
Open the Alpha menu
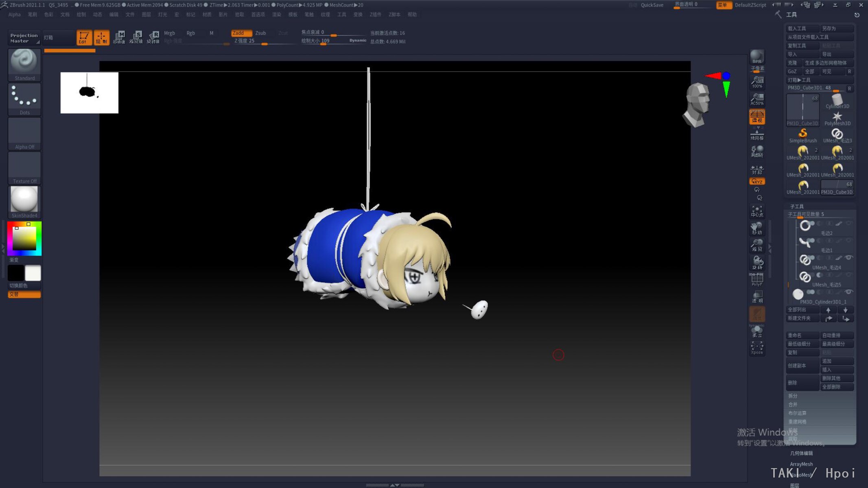14,15
